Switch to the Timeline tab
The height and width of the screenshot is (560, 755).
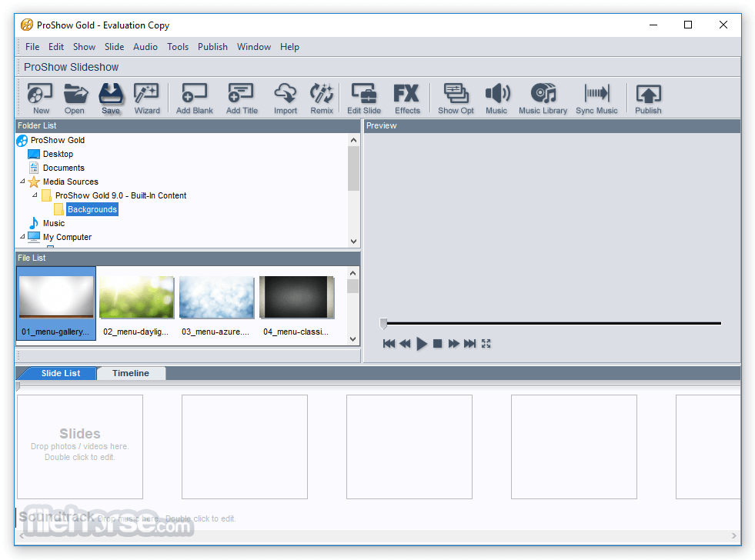tap(131, 373)
